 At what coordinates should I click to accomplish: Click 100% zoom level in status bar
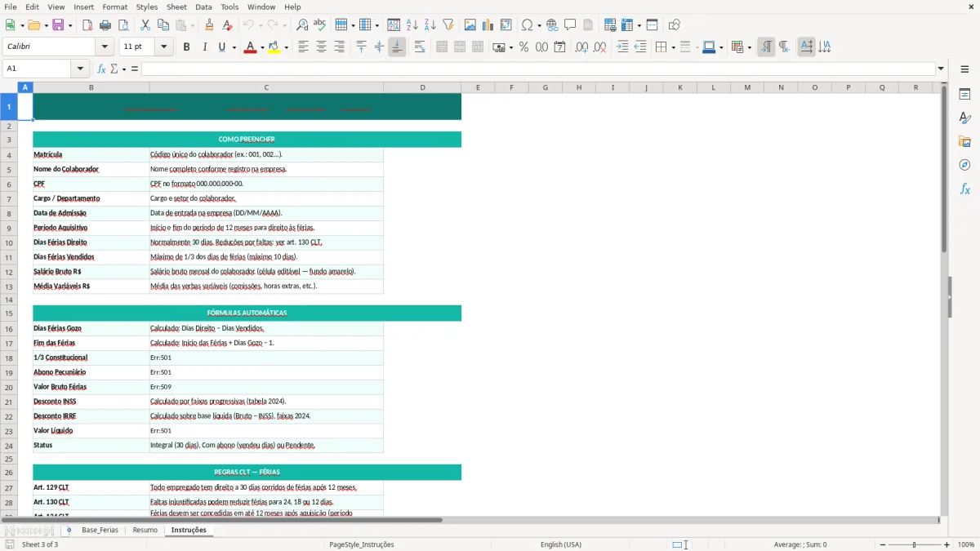[x=966, y=544]
